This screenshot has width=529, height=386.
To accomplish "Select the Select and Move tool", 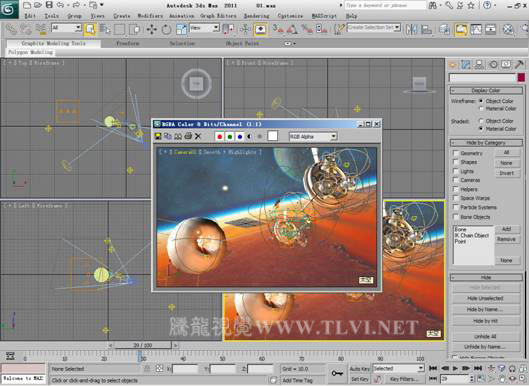I will [151, 30].
